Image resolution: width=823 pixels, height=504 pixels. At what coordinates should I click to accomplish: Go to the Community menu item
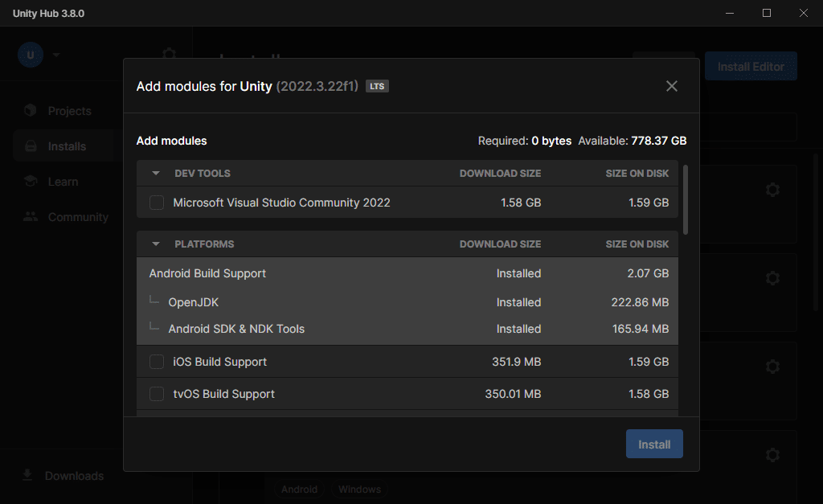click(x=78, y=217)
